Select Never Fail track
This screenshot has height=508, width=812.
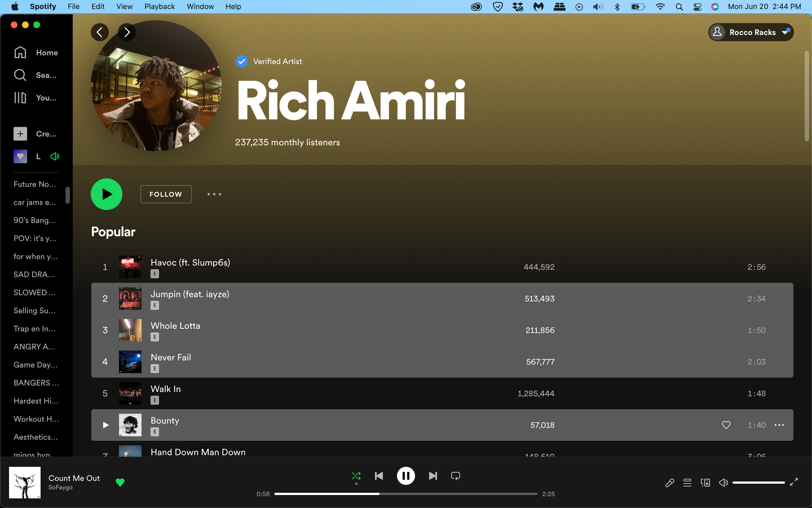coord(442,362)
